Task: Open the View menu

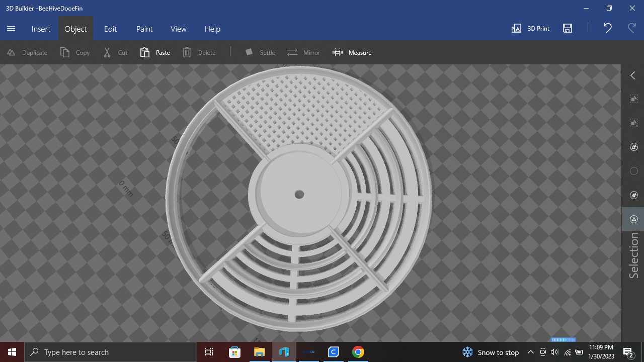Action: 179,29
